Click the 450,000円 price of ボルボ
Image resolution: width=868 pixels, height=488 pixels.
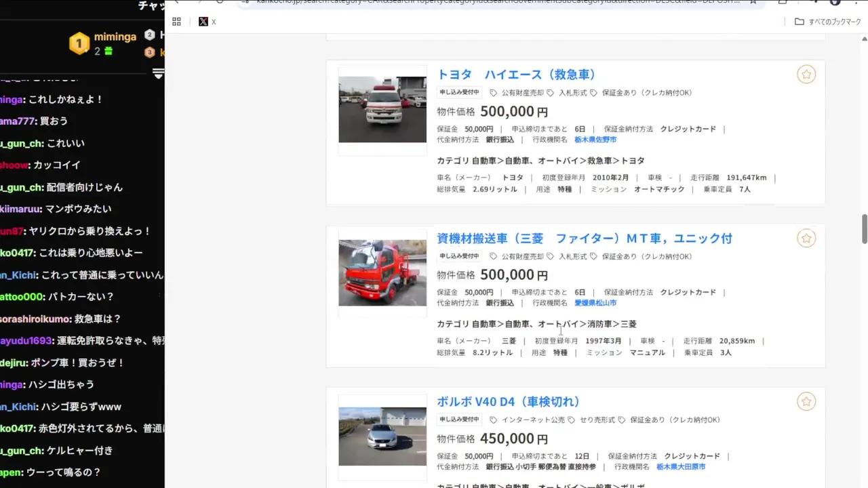tap(514, 439)
